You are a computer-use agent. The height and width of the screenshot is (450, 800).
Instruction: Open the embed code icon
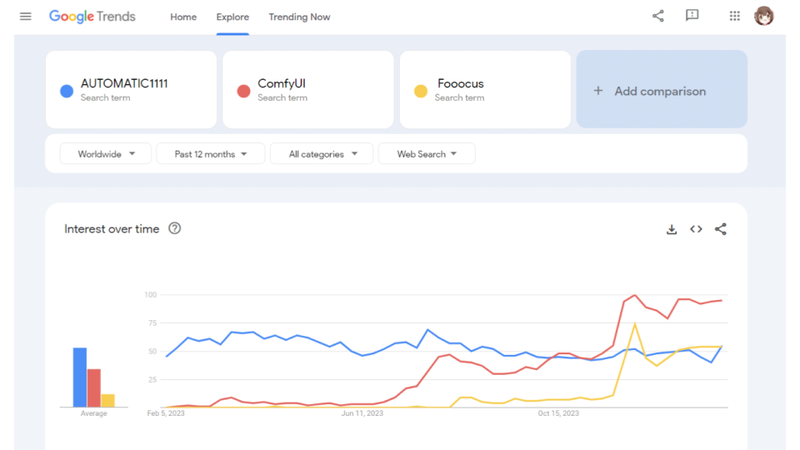click(696, 229)
